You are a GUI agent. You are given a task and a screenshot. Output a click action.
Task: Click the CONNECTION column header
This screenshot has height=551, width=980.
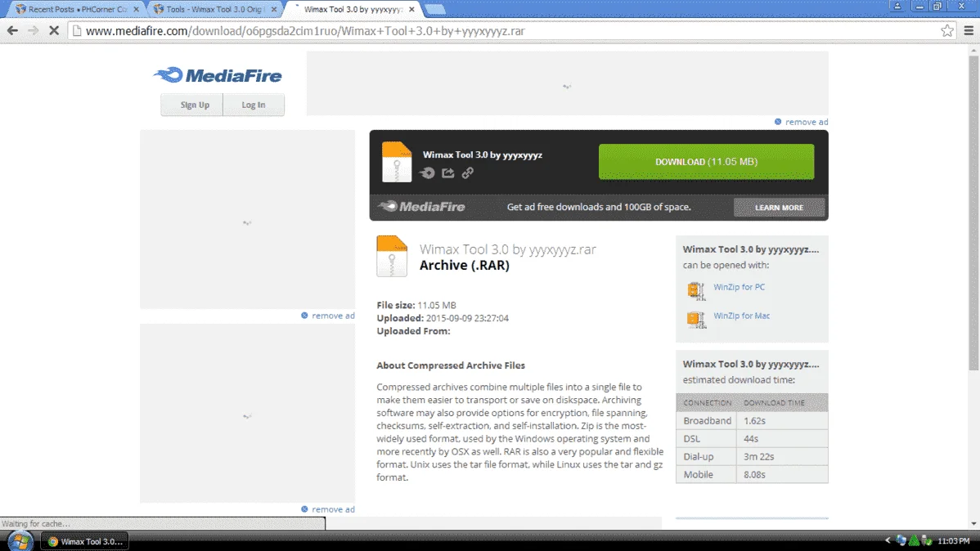(707, 403)
